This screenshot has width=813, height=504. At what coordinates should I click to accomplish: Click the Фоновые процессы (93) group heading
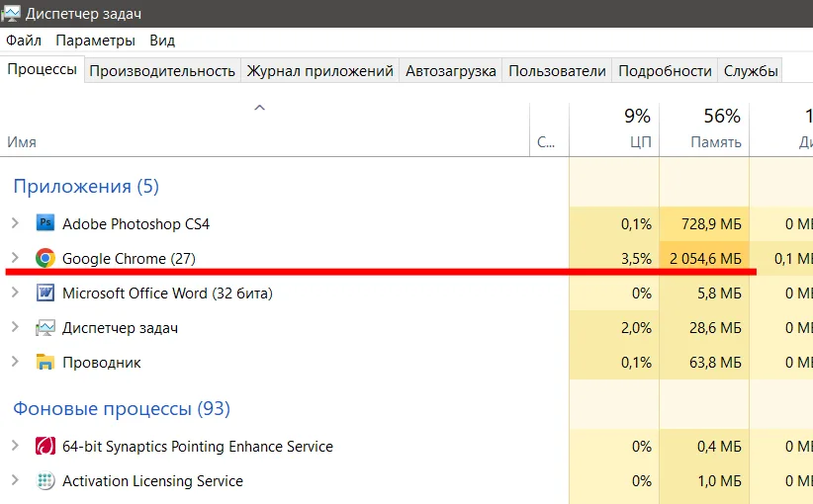122,408
